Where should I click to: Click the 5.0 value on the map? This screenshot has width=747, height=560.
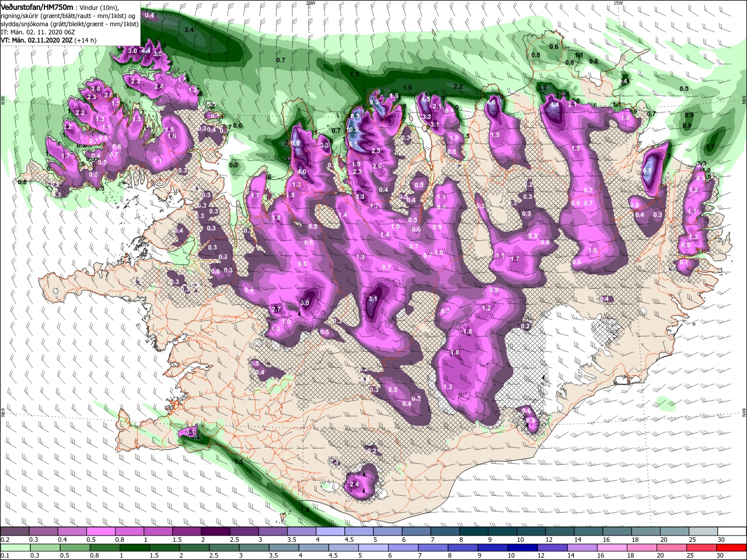[305, 303]
